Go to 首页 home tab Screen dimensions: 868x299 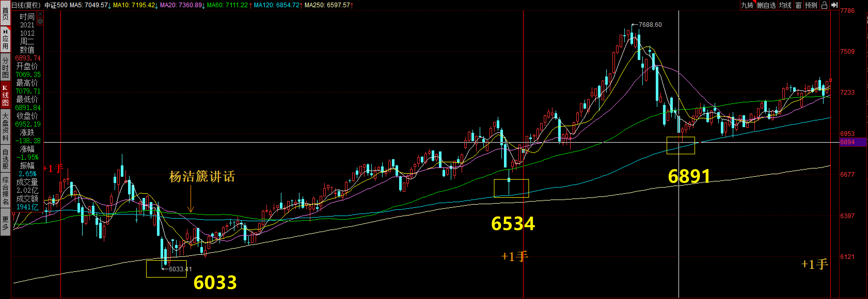click(x=5, y=13)
